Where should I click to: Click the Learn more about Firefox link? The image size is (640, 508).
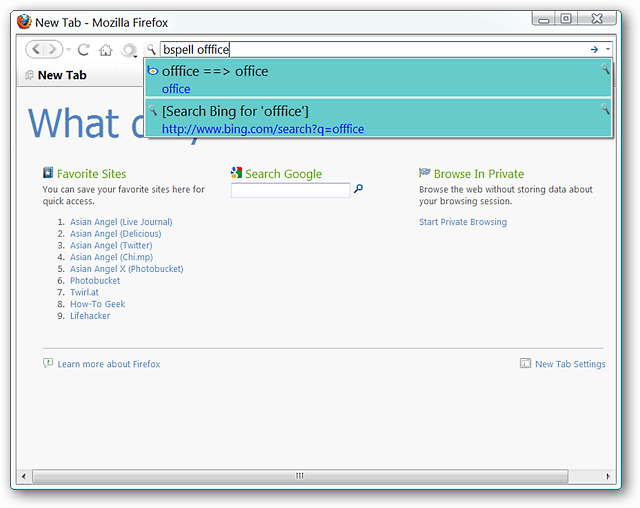coord(109,364)
